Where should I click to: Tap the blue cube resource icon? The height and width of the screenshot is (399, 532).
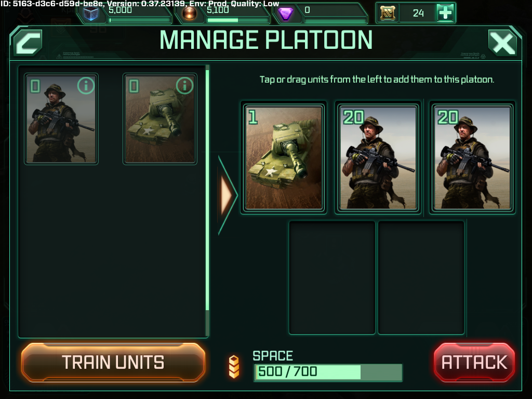pos(91,14)
